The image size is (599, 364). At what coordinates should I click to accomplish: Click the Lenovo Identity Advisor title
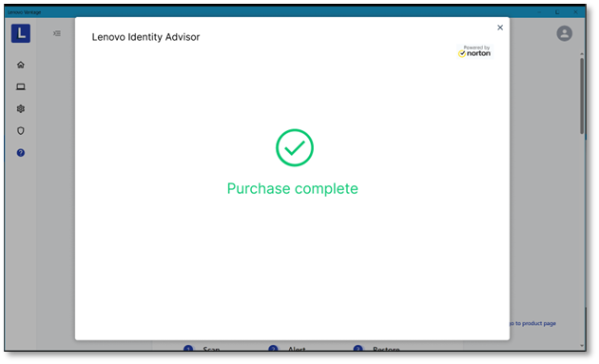coord(145,37)
